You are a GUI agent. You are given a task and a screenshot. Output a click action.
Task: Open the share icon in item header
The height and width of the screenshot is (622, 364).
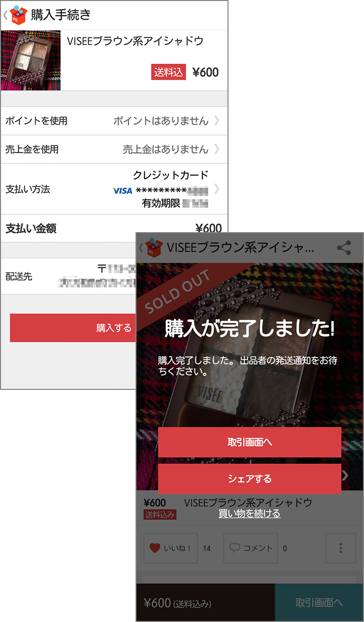click(x=344, y=248)
